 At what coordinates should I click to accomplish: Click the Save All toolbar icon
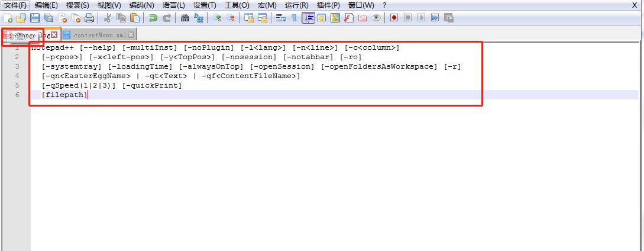(48, 18)
